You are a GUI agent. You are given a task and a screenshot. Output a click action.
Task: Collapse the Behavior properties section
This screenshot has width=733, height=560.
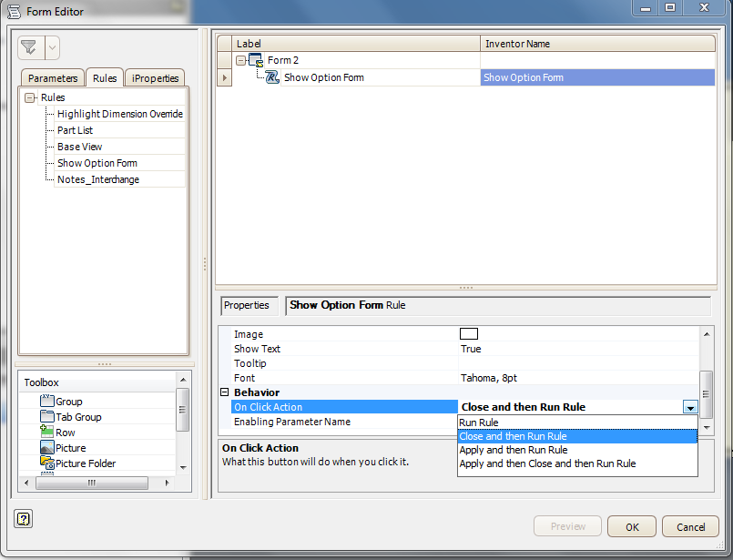point(225,392)
